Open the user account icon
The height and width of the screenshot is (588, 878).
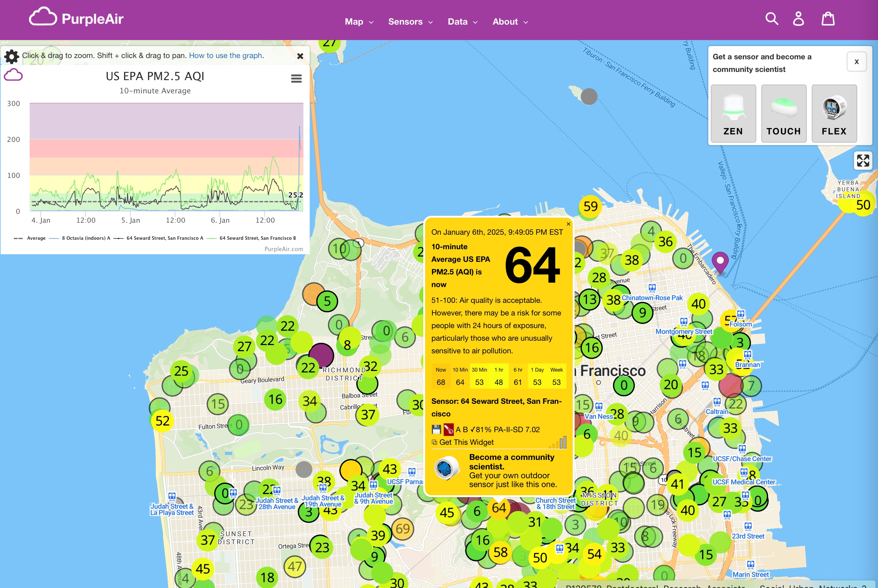tap(798, 18)
